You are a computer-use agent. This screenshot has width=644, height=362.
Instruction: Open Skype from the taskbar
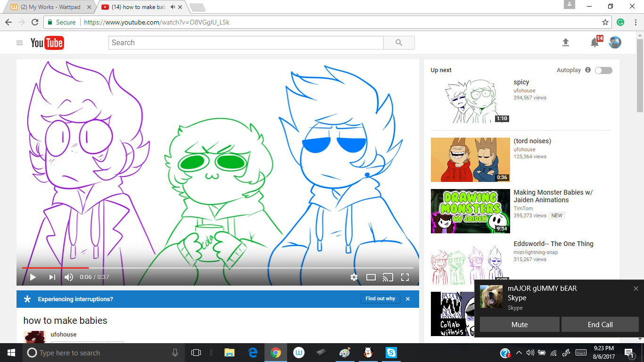click(391, 353)
